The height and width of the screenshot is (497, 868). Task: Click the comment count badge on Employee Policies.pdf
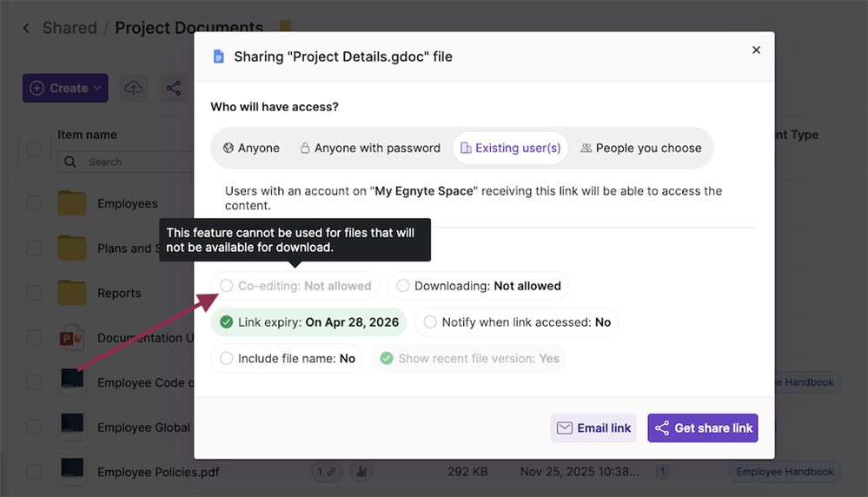663,472
